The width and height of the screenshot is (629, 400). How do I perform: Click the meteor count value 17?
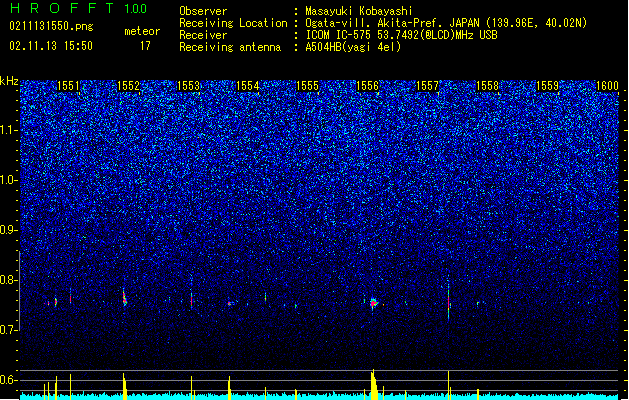coord(145,46)
